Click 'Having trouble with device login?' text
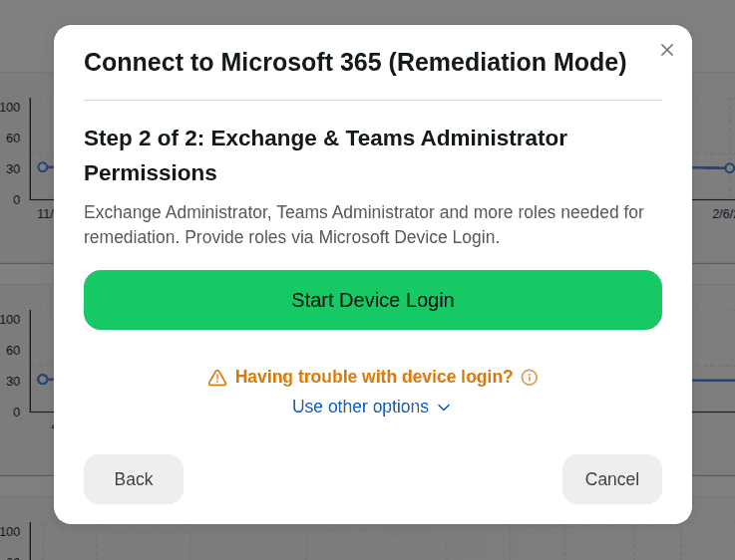735x560 pixels. point(374,377)
